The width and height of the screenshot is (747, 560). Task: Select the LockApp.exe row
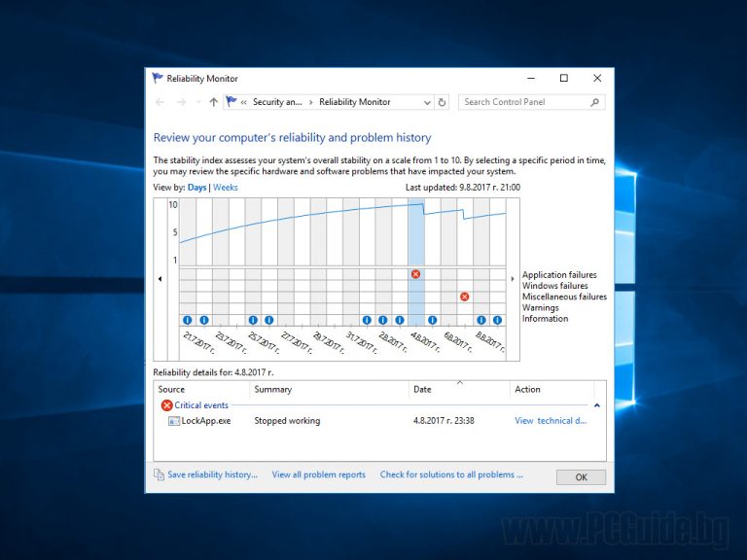[379, 420]
